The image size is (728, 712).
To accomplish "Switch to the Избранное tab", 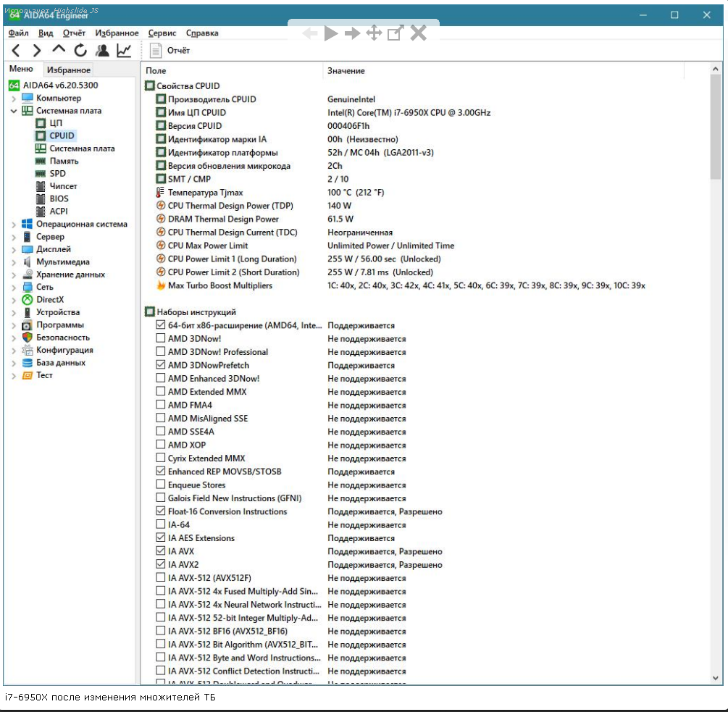I will pos(68,70).
